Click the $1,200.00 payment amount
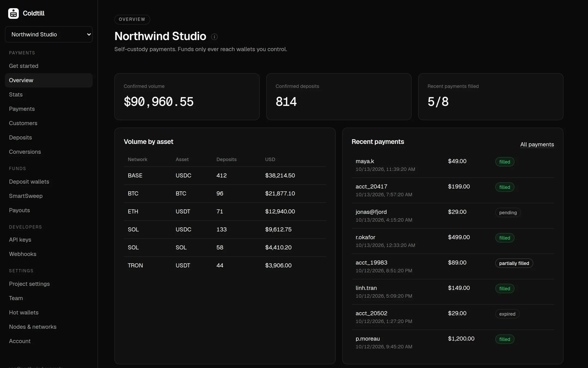Viewport: 588px width, 368px height. point(461,339)
